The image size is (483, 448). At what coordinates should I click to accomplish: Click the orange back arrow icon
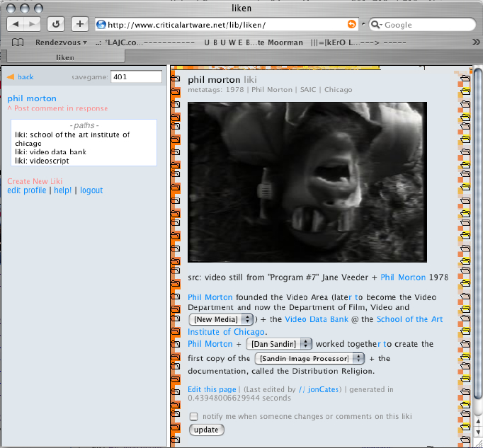click(x=11, y=77)
